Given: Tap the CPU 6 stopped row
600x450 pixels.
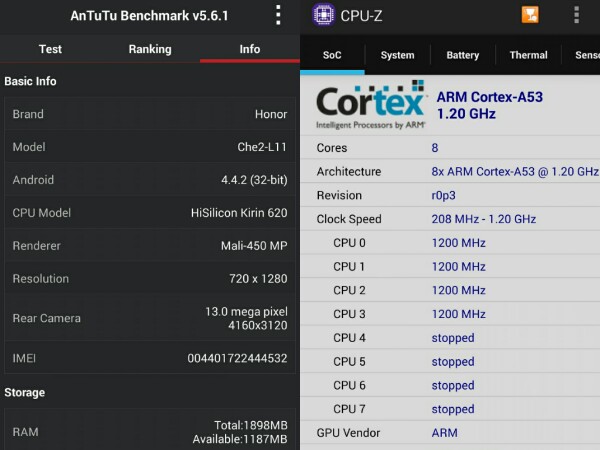Looking at the screenshot, I should [x=450, y=385].
